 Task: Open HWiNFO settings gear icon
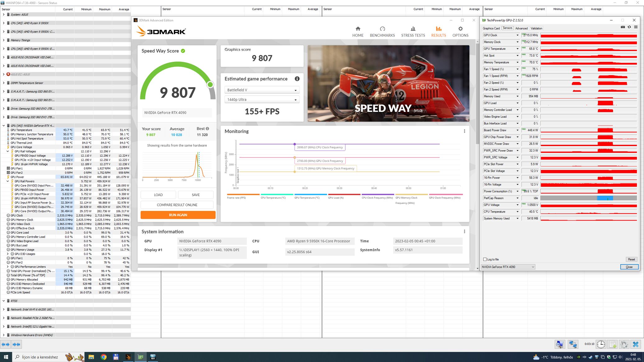pos(624,344)
